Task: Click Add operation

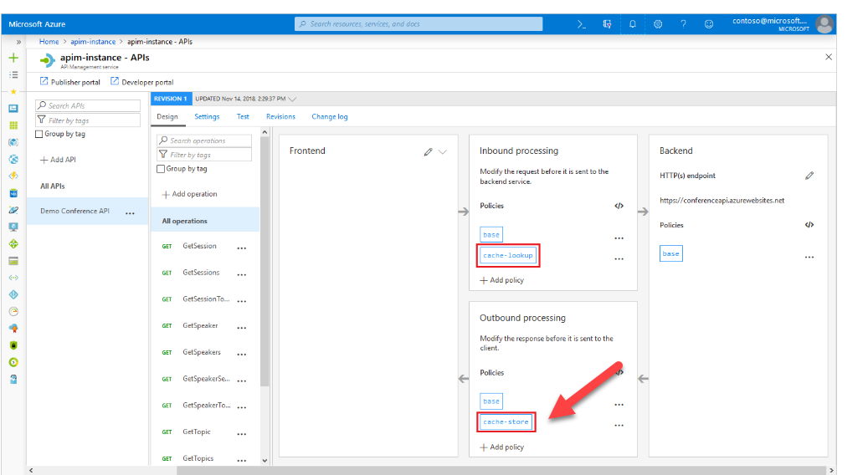Action: [189, 194]
